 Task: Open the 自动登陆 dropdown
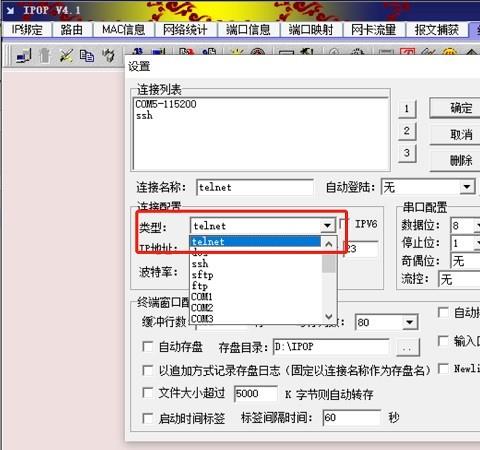pyautogui.click(x=467, y=187)
